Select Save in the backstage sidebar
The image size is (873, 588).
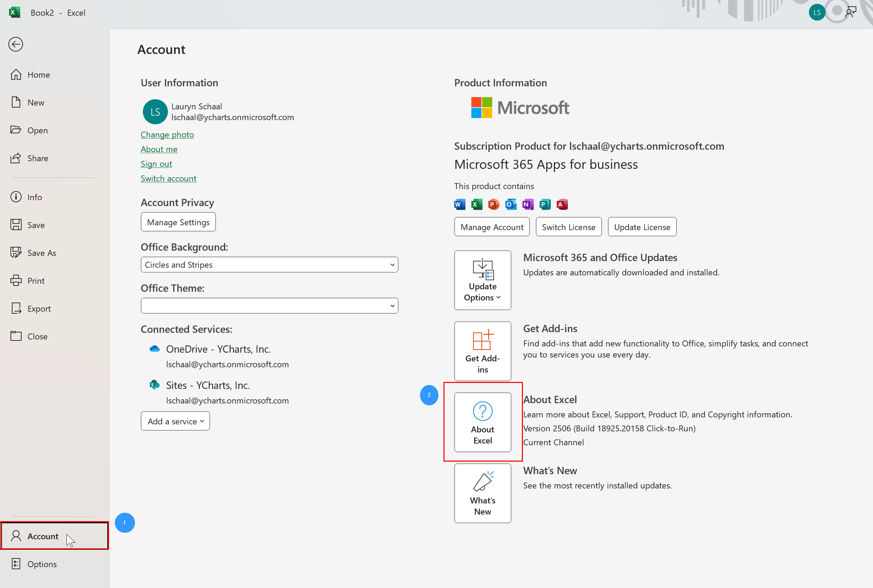coord(54,225)
